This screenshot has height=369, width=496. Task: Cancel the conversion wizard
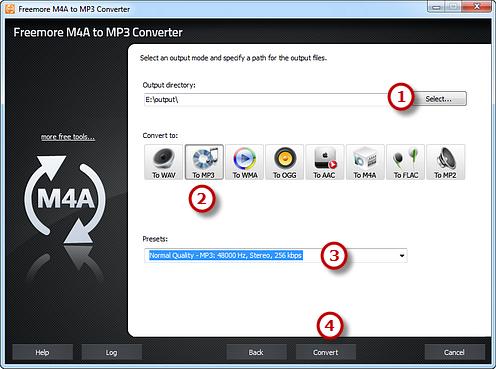(x=454, y=352)
